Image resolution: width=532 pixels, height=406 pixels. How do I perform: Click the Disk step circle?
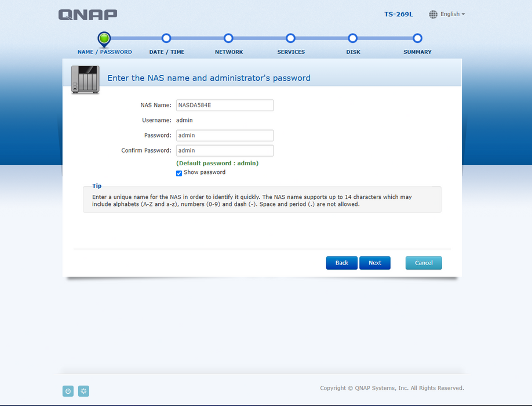pyautogui.click(x=353, y=38)
